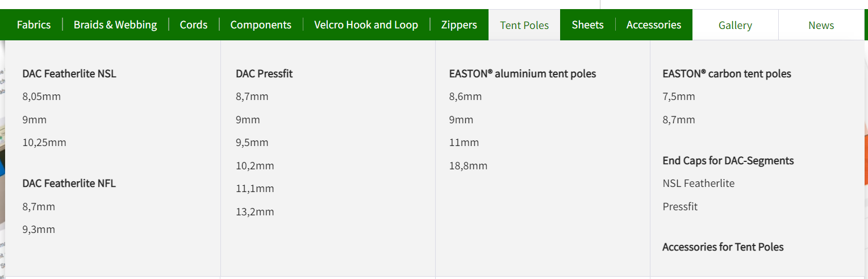This screenshot has height=279, width=868.
Task: Choose 7,5mm EASTON carbon pole
Action: click(679, 97)
